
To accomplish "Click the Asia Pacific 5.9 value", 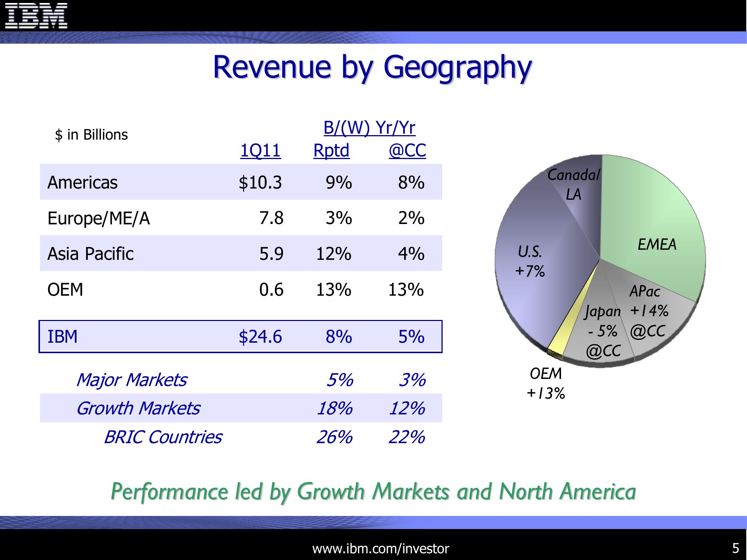I will (272, 254).
